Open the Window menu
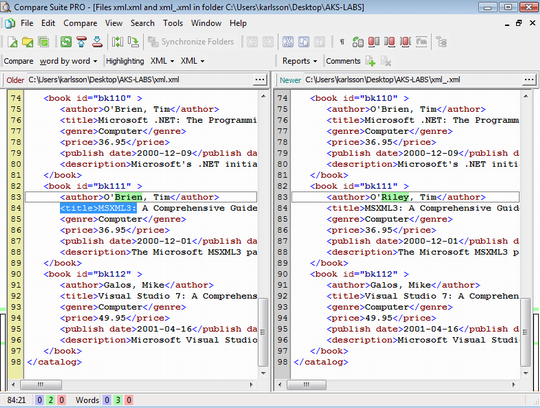The width and height of the screenshot is (540, 408). (206, 23)
